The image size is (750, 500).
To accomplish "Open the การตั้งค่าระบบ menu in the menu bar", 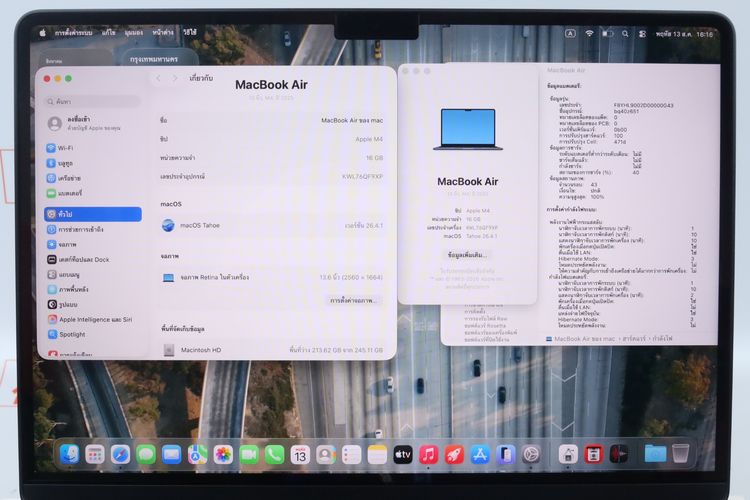I will coord(73,33).
